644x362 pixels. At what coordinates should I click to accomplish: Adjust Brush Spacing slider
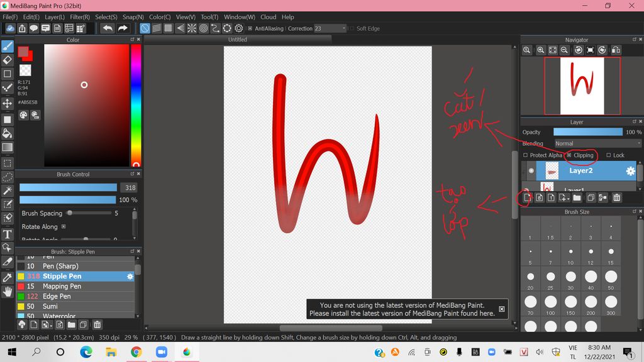point(89,213)
